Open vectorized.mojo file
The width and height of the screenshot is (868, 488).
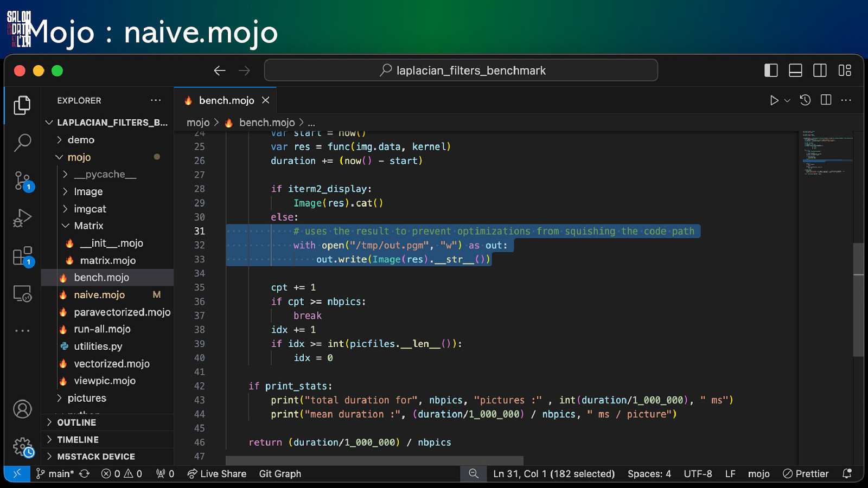click(107, 363)
